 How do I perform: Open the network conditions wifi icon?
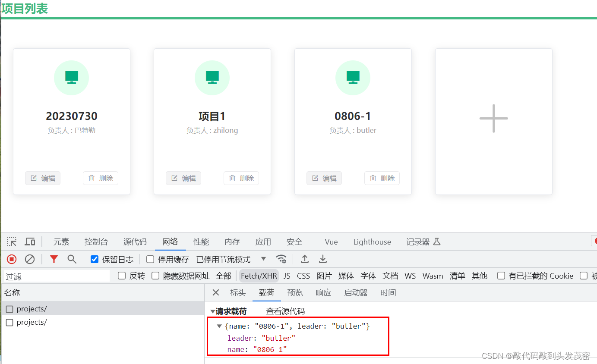tap(281, 259)
